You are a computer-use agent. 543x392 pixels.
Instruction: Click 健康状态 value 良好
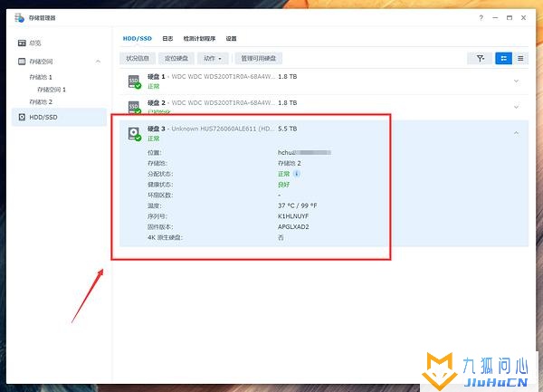pyautogui.click(x=283, y=184)
